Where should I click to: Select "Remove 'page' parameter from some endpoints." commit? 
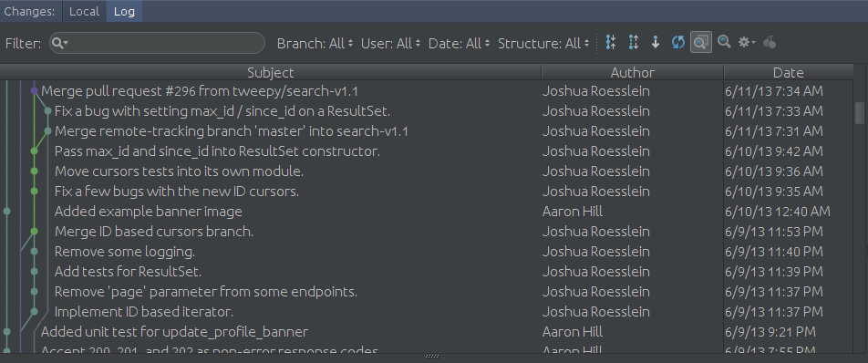(206, 292)
